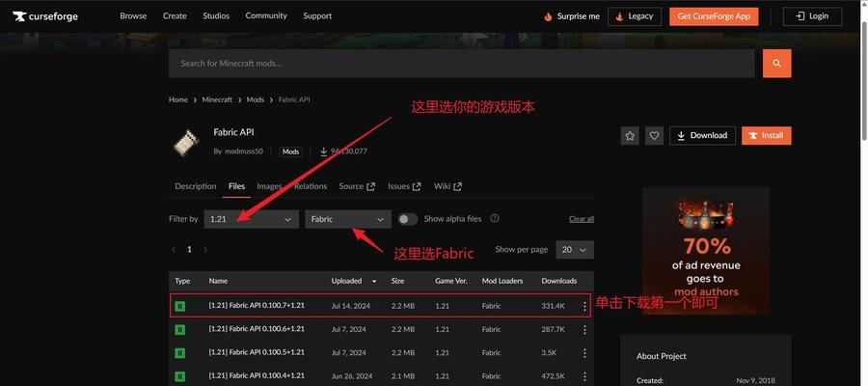Click page number 1 in pagination
The width and height of the screenshot is (868, 386).
189,250
